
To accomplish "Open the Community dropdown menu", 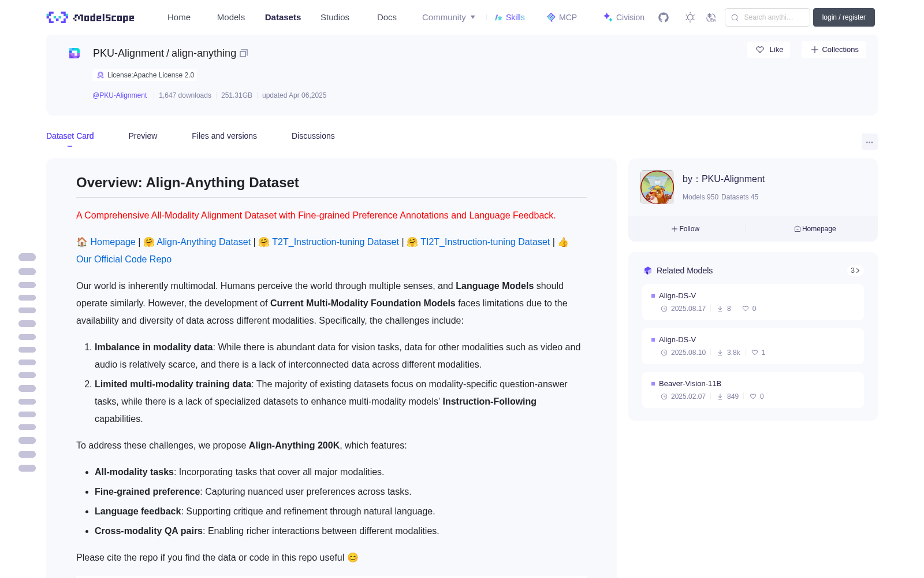I will (449, 17).
